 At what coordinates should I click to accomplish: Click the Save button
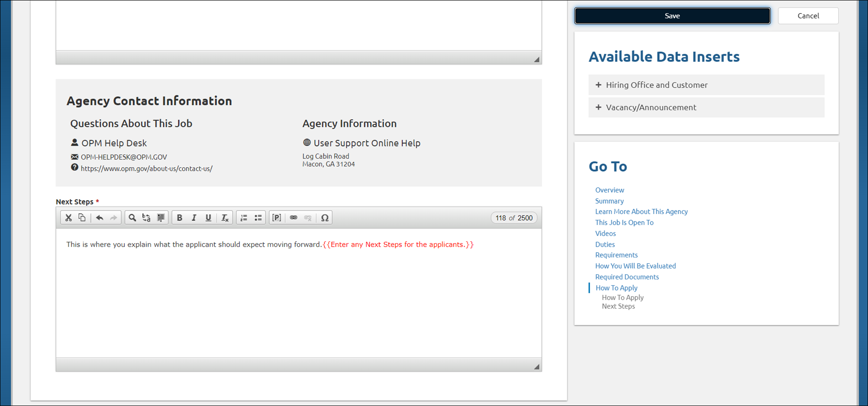coord(672,16)
